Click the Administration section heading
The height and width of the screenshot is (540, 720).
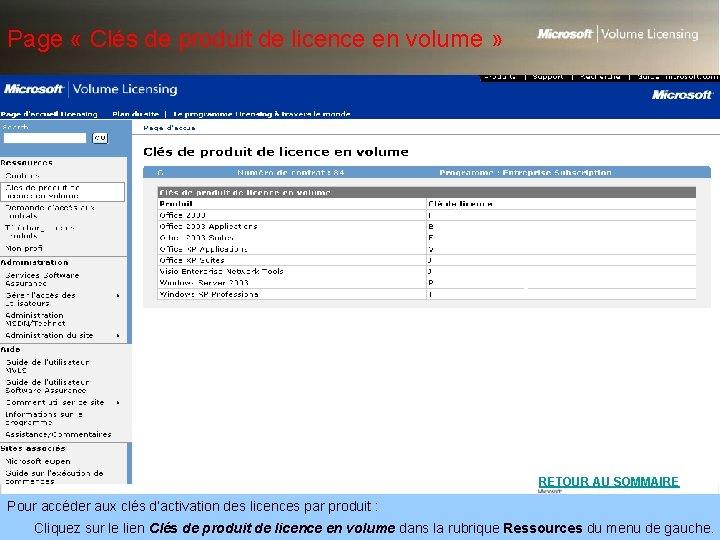34,263
